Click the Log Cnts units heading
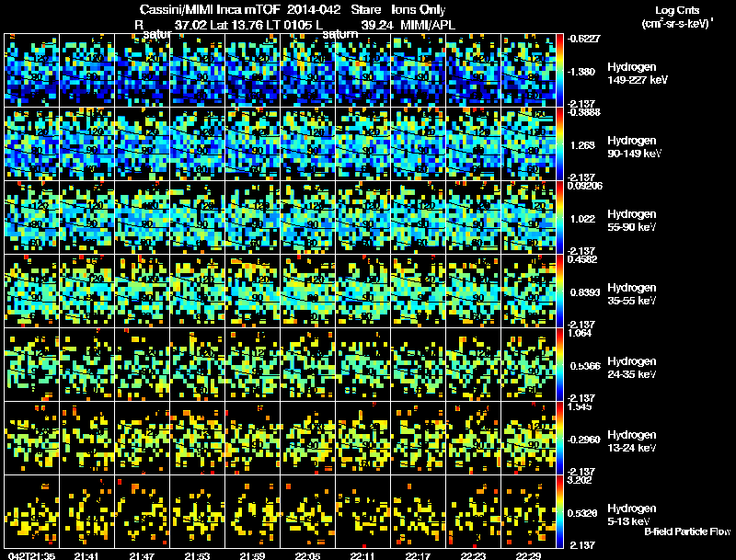The height and width of the screenshot is (560, 736). click(678, 17)
